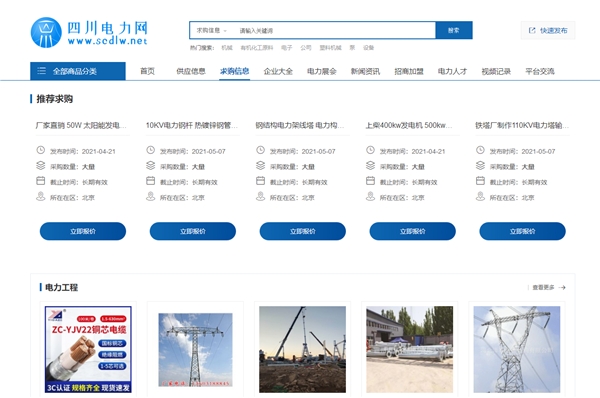
Task: Select hot search keyword 机械
Action: click(x=227, y=48)
